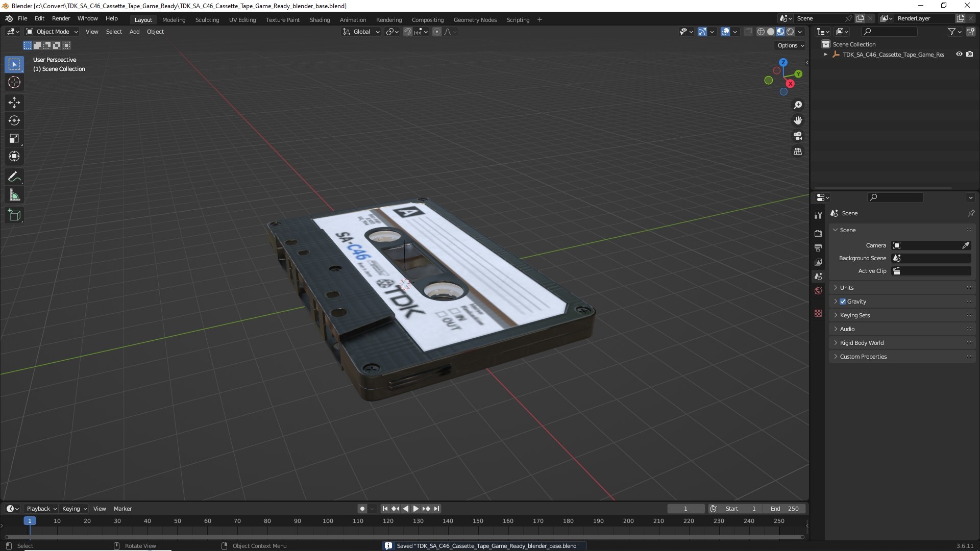980x551 pixels.
Task: Switch to the Geometry Nodes workspace tab
Action: coord(475,20)
